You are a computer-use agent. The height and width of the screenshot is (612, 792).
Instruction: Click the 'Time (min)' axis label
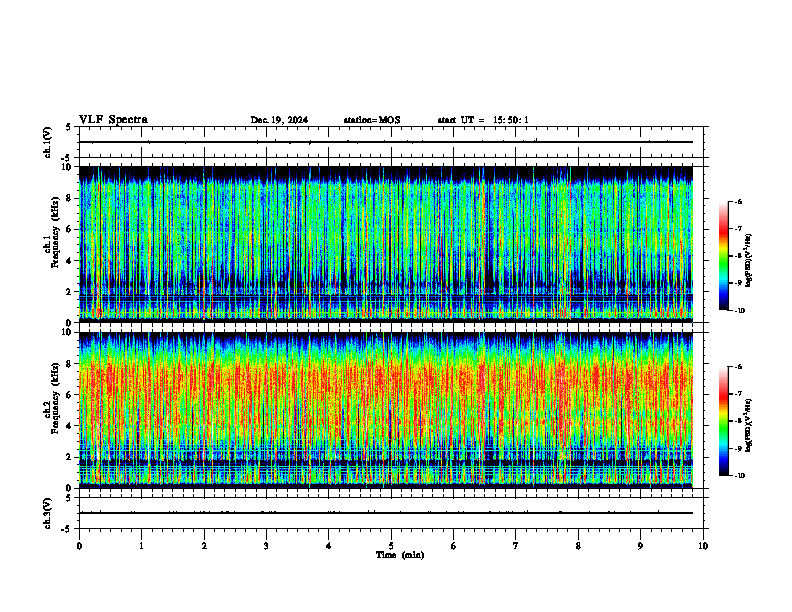point(400,555)
